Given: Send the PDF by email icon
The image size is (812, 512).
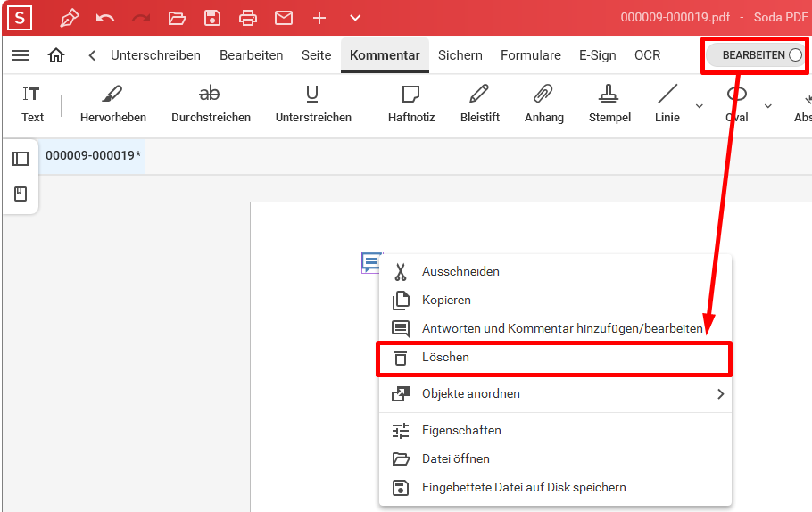Looking at the screenshot, I should click(284, 18).
